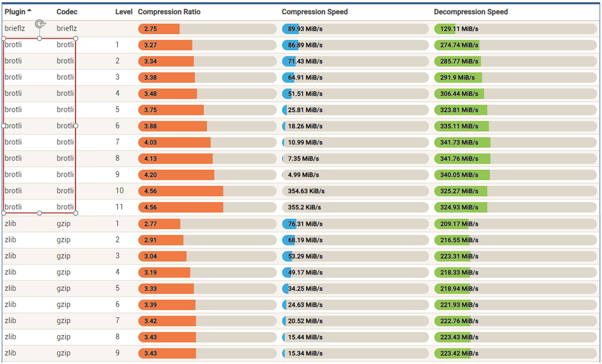Sort the table by the Codec column header

(67, 12)
